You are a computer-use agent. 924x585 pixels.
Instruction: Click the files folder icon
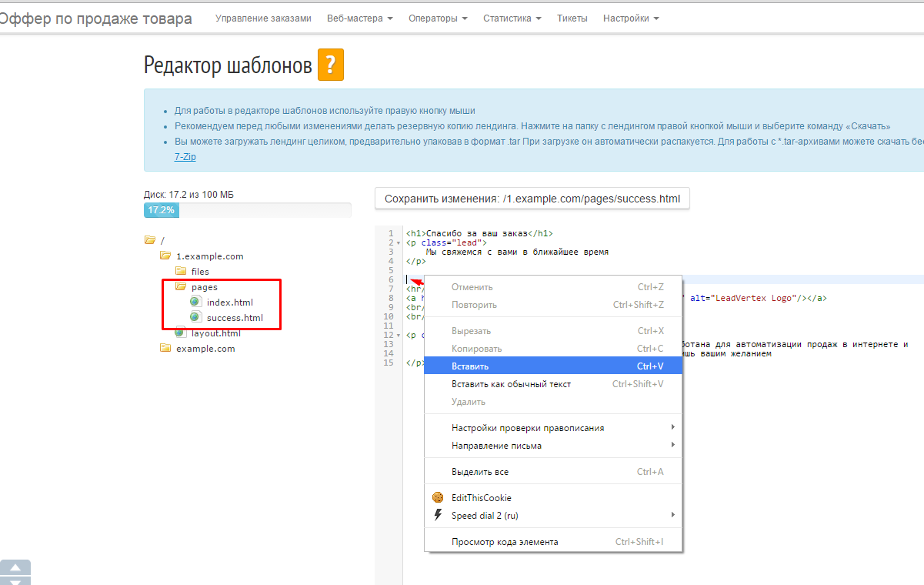[180, 271]
